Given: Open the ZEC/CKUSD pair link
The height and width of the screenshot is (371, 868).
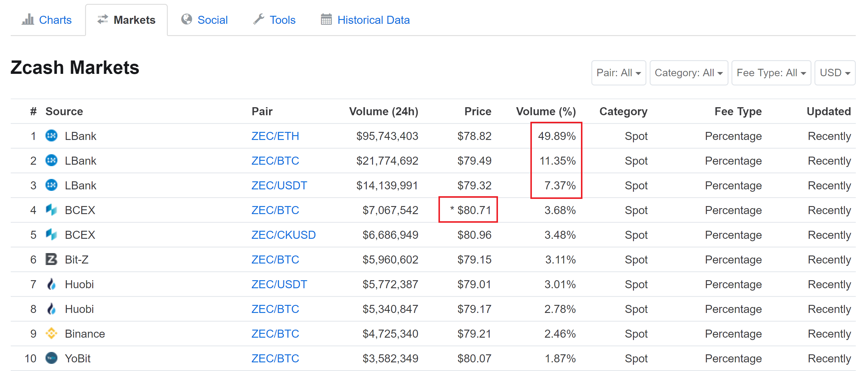Looking at the screenshot, I should coord(283,235).
